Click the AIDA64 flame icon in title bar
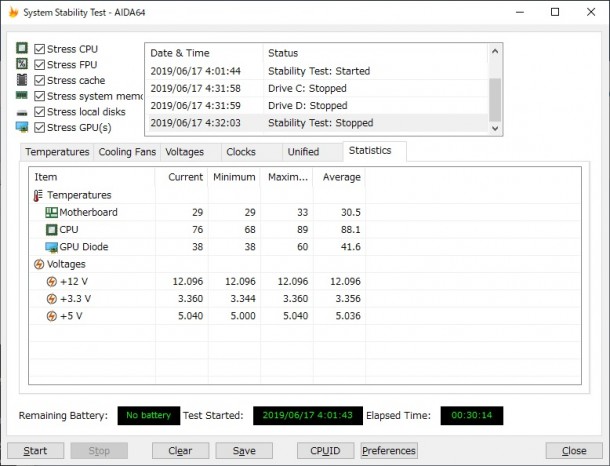This screenshot has height=466, width=610. coord(13,12)
